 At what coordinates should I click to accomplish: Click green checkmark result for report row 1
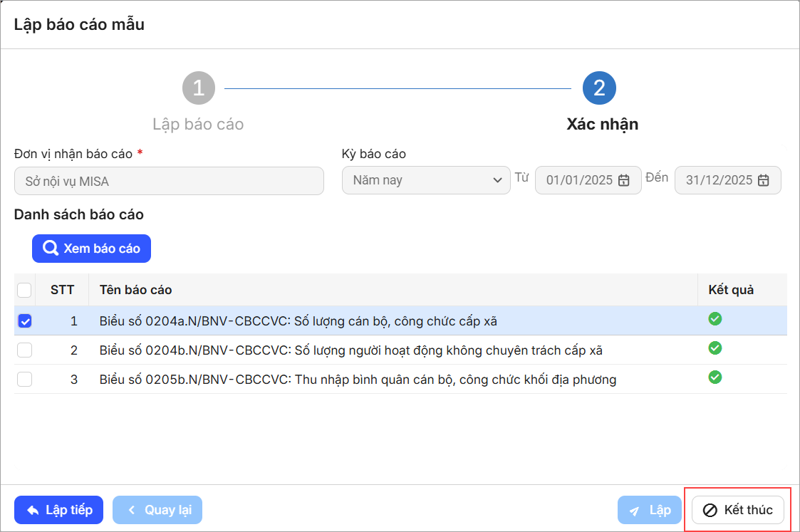click(x=715, y=319)
